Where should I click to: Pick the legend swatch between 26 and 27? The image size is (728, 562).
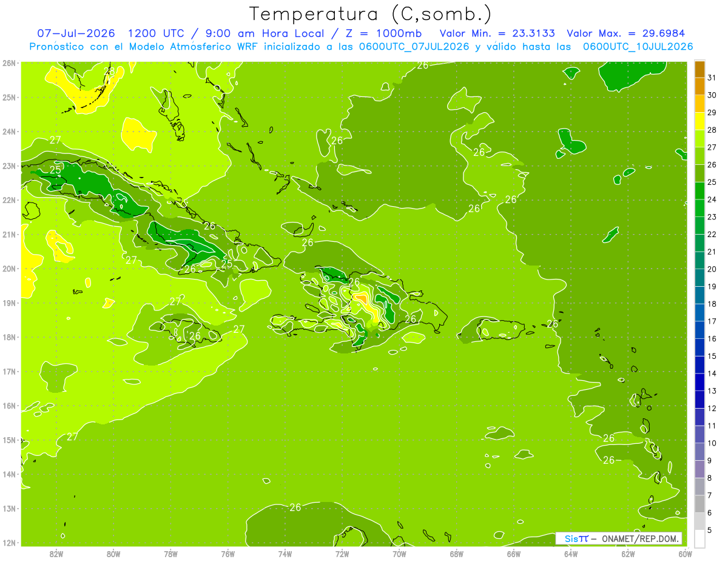point(699,156)
